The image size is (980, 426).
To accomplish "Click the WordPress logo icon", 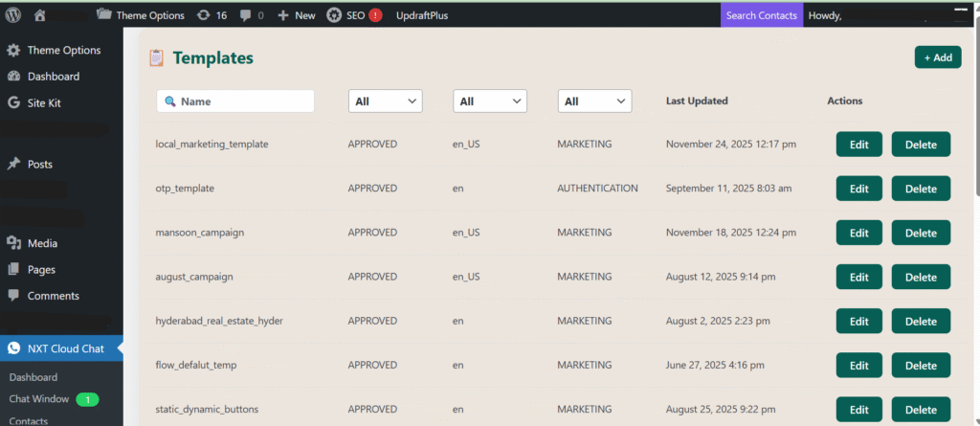I will pyautogui.click(x=13, y=15).
